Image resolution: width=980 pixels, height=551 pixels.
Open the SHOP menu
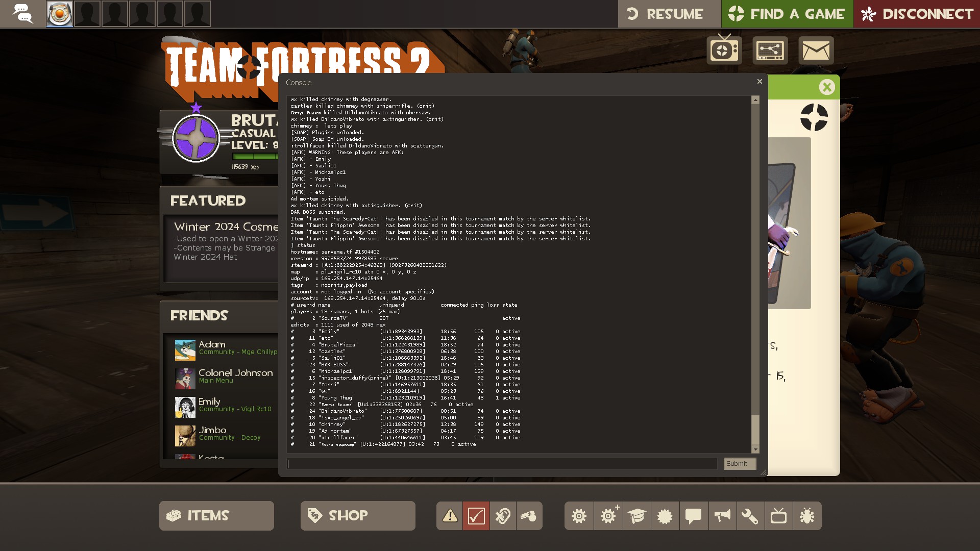coord(358,516)
